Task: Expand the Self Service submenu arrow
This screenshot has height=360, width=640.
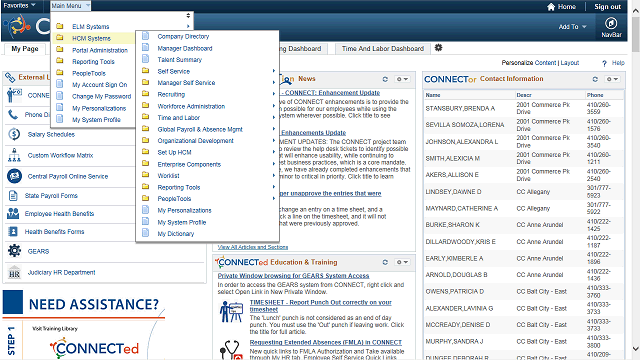Action: tap(273, 71)
